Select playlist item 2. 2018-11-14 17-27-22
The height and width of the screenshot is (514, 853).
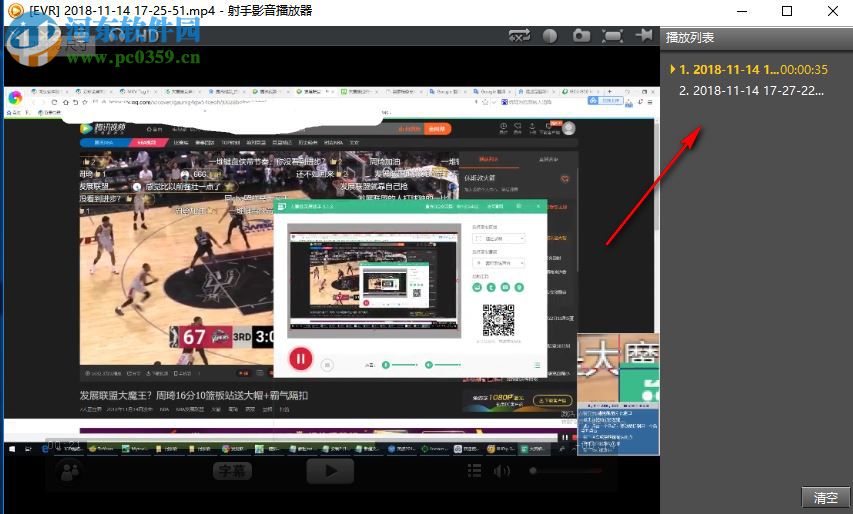(751, 91)
